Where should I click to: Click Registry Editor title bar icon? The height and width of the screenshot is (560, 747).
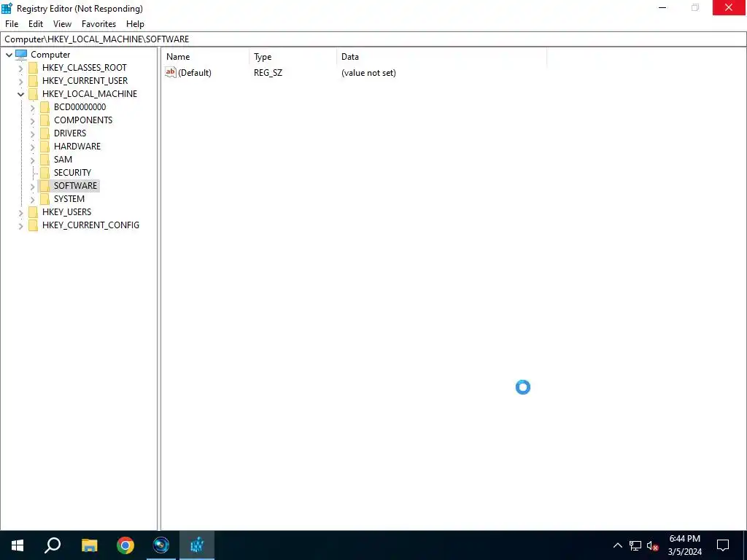(7, 8)
